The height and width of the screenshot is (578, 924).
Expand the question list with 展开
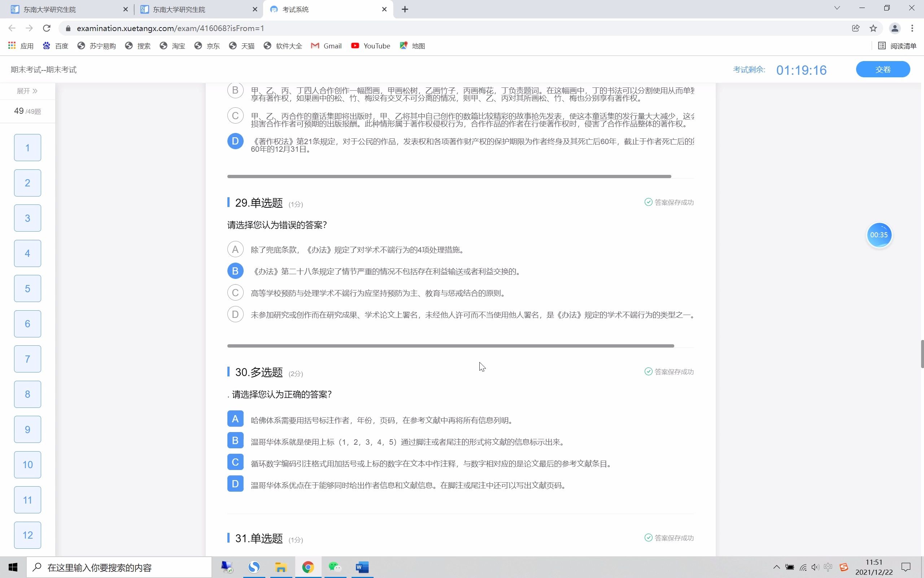coord(27,91)
